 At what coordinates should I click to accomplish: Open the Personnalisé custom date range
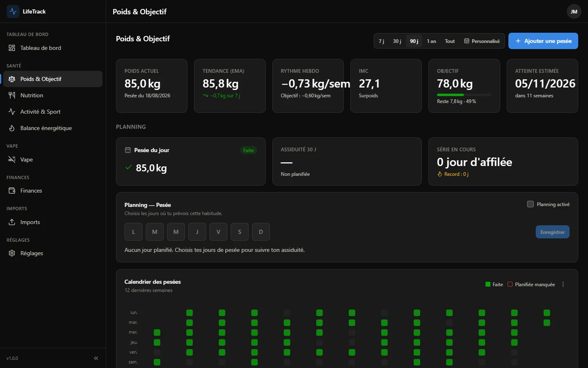(x=482, y=41)
